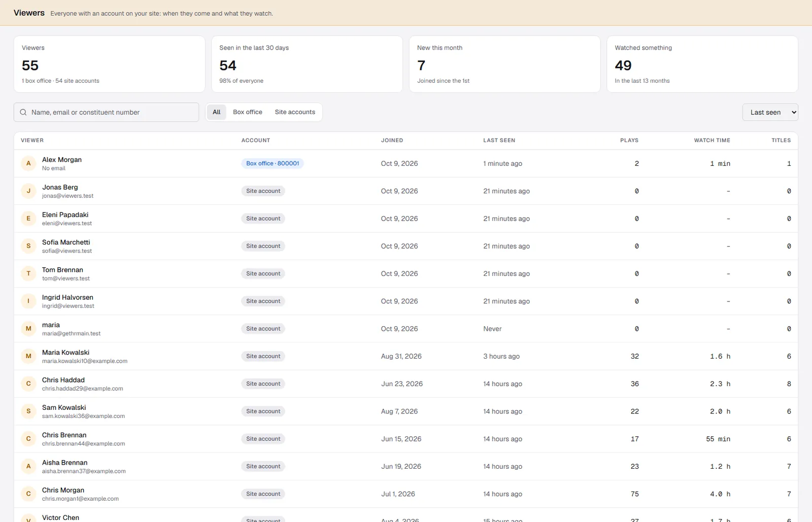812x522 pixels.
Task: Focus the name, email or constituent search field
Action: click(x=106, y=112)
